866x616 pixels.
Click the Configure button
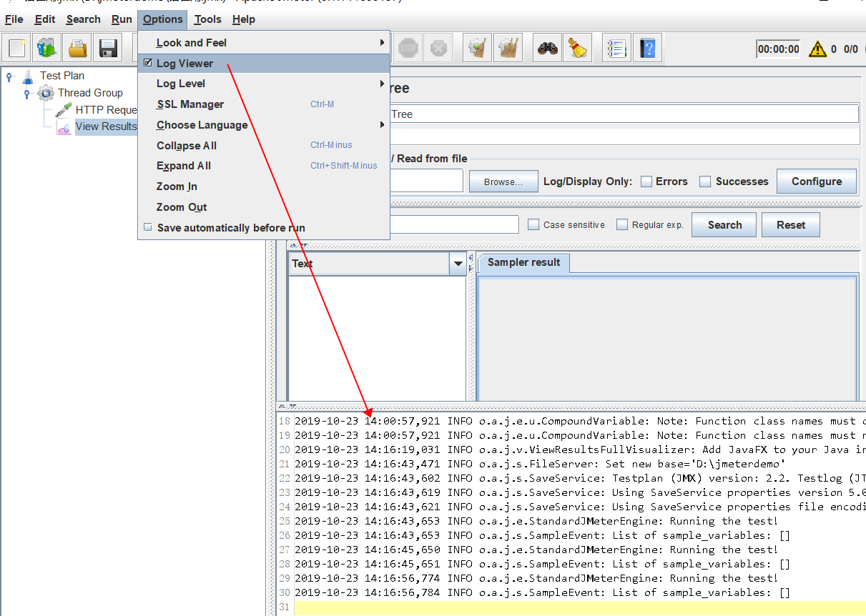(x=816, y=182)
